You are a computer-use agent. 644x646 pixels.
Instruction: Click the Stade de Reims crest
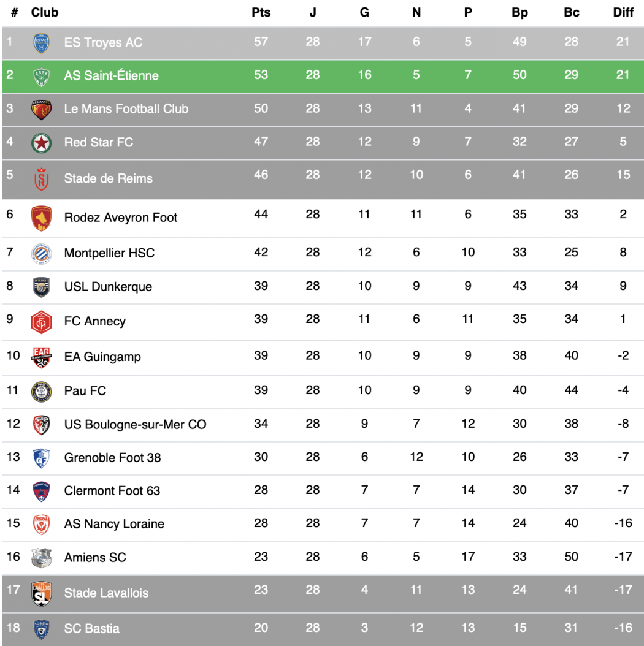[41, 178]
